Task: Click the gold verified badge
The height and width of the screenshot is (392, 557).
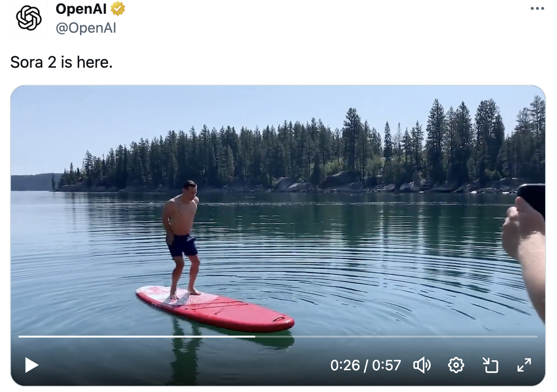Action: click(117, 9)
